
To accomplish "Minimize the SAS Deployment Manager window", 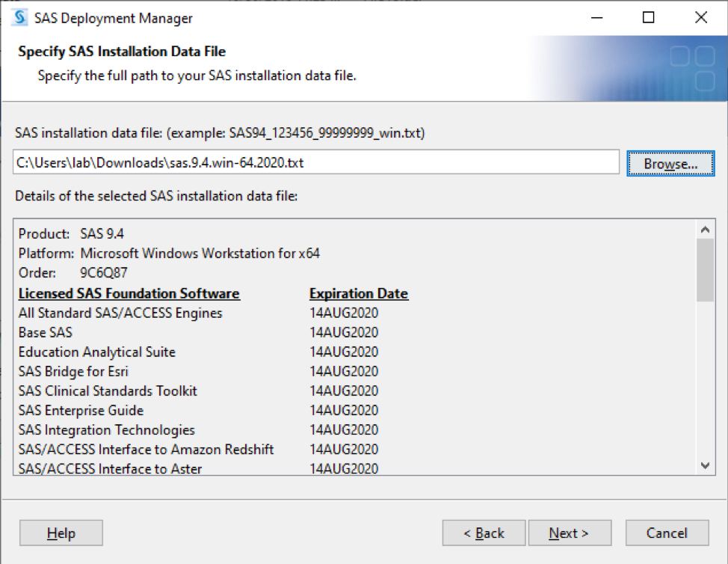I will pyautogui.click(x=596, y=18).
